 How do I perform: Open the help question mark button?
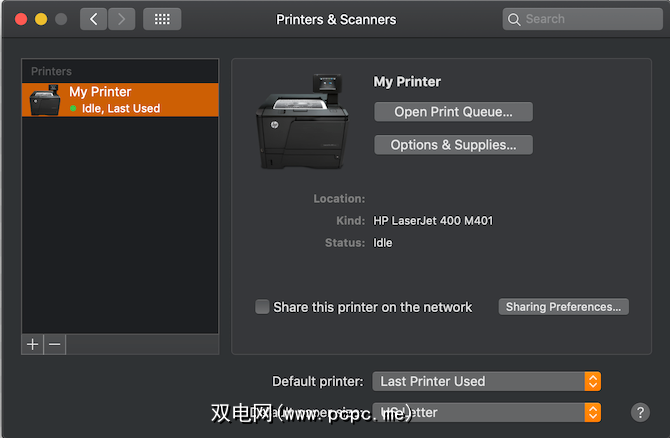(641, 412)
